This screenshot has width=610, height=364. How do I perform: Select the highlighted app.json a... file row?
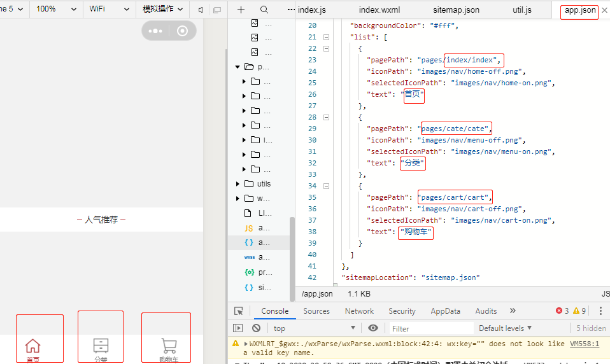259,242
